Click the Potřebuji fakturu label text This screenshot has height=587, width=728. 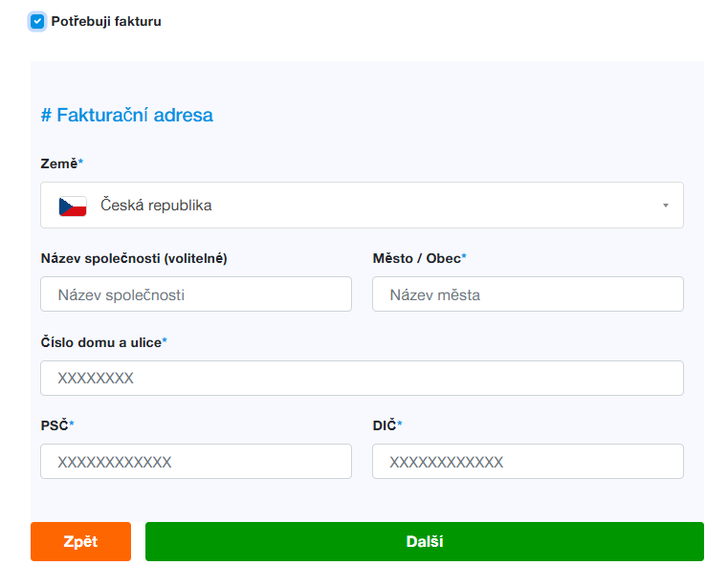106,21
